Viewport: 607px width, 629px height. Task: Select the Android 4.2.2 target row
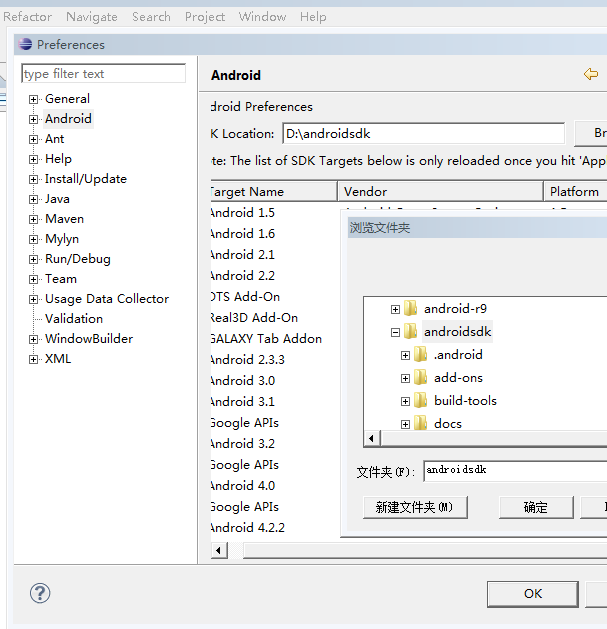pos(248,528)
